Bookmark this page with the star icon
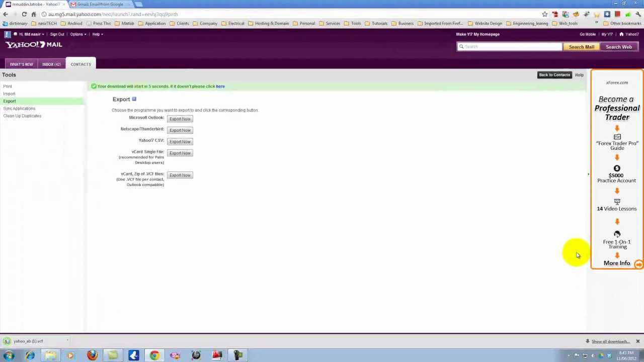 (x=544, y=14)
